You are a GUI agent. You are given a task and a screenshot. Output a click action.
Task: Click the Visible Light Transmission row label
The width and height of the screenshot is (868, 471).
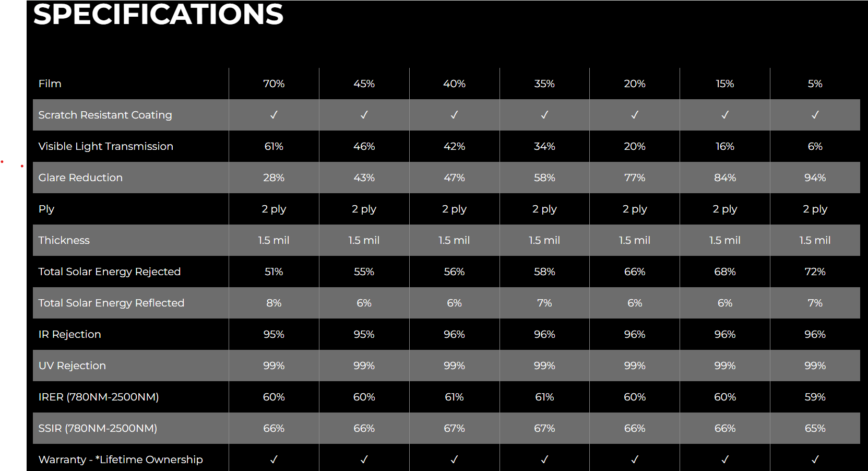pyautogui.click(x=105, y=146)
